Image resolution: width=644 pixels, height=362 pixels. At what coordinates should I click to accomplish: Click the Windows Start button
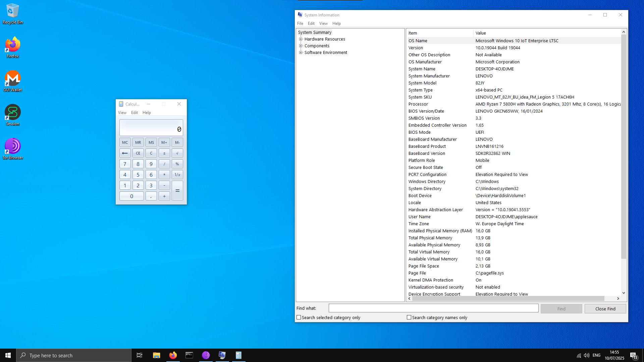[8, 355]
